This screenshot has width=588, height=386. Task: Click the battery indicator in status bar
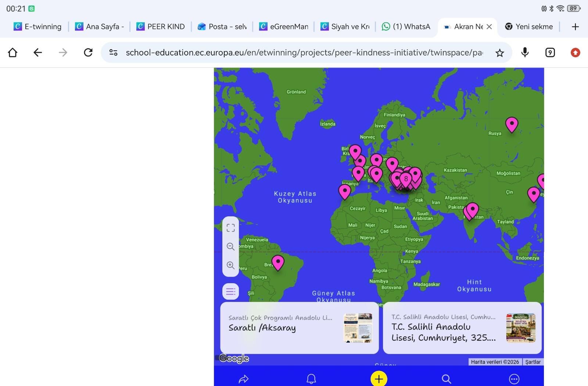(574, 8)
